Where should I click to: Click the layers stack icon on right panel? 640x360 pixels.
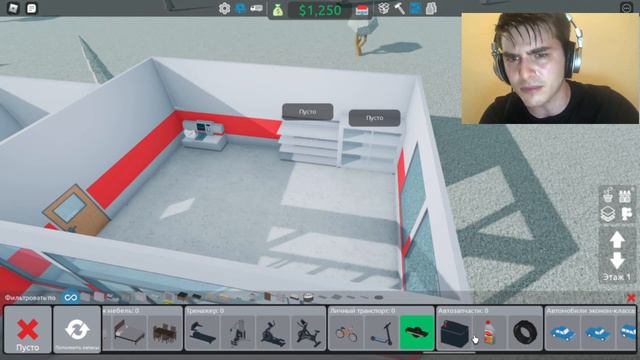[608, 214]
